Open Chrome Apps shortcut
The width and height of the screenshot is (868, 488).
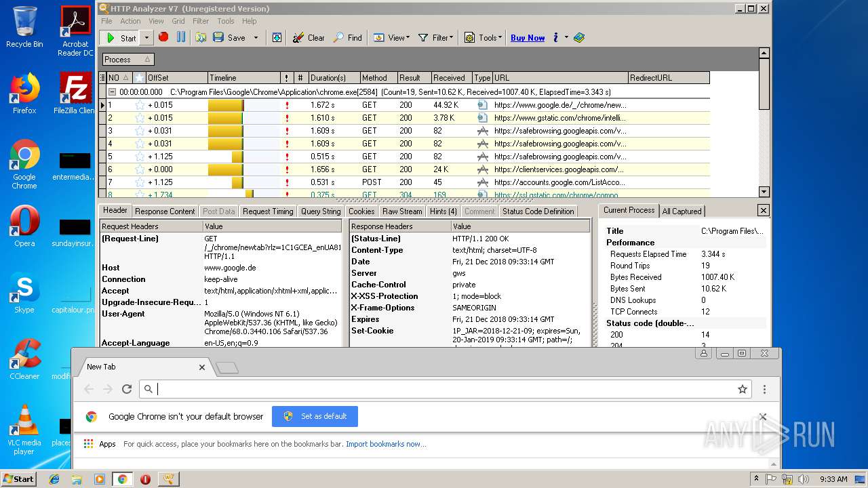pyautogui.click(x=100, y=444)
